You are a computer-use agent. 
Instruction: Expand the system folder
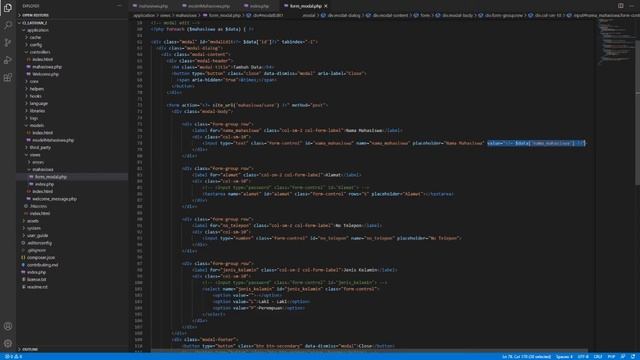coord(33,228)
